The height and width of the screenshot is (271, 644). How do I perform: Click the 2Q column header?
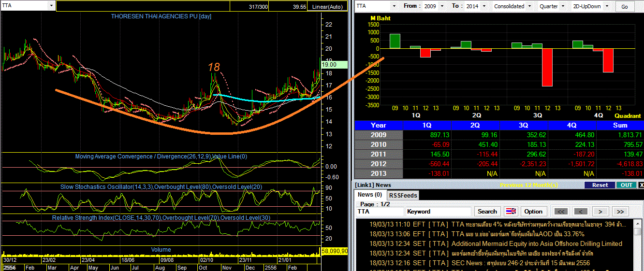pos(475,125)
